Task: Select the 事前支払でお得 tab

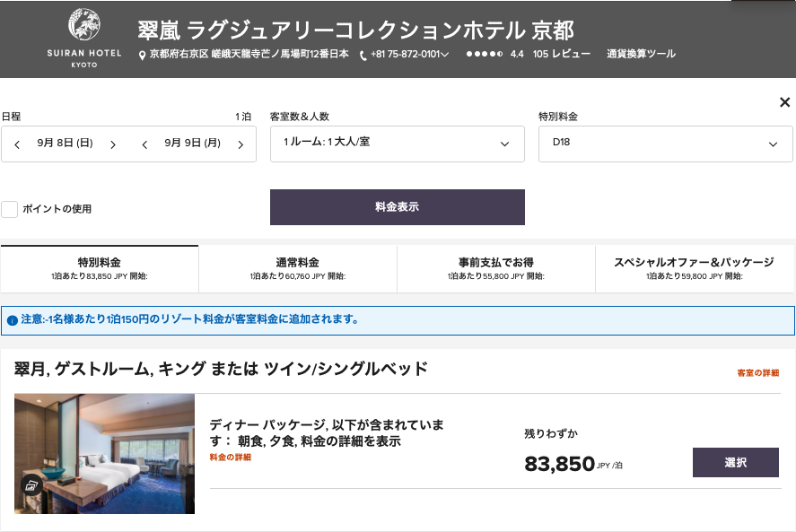Action: pyautogui.click(x=495, y=269)
